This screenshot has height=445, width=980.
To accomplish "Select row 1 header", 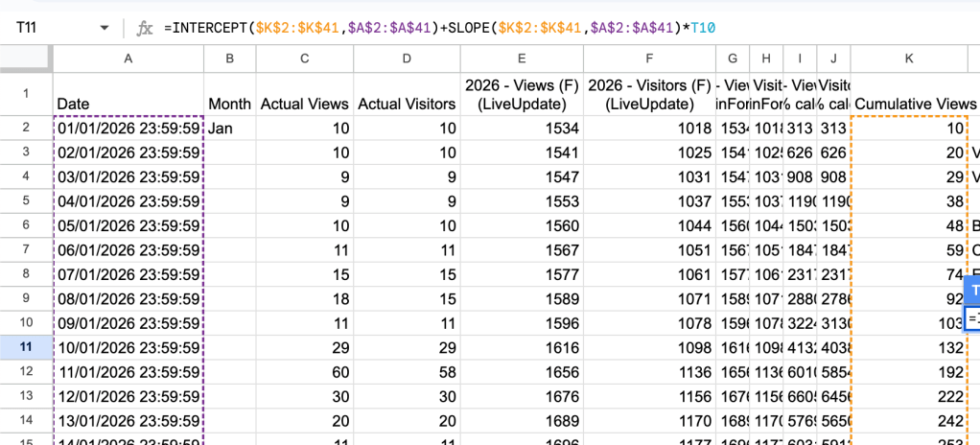I will coord(26,94).
